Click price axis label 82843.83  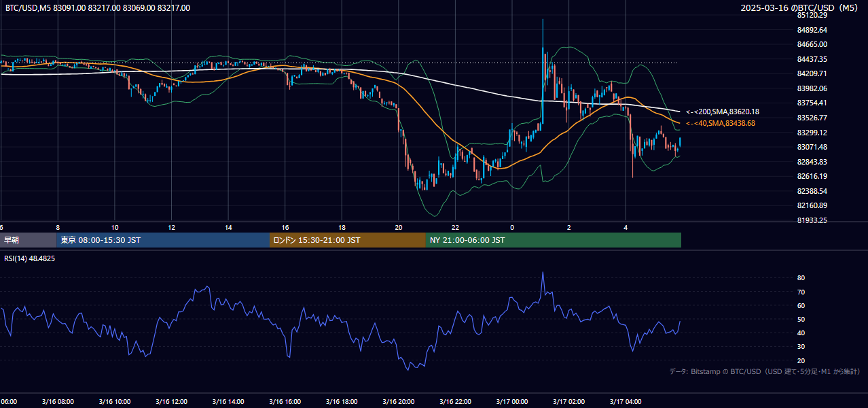click(x=812, y=162)
